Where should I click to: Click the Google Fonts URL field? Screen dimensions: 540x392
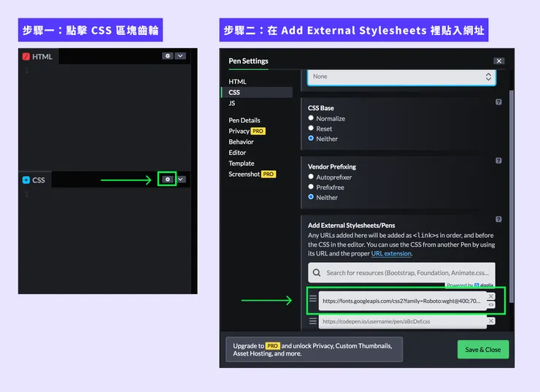click(x=402, y=301)
